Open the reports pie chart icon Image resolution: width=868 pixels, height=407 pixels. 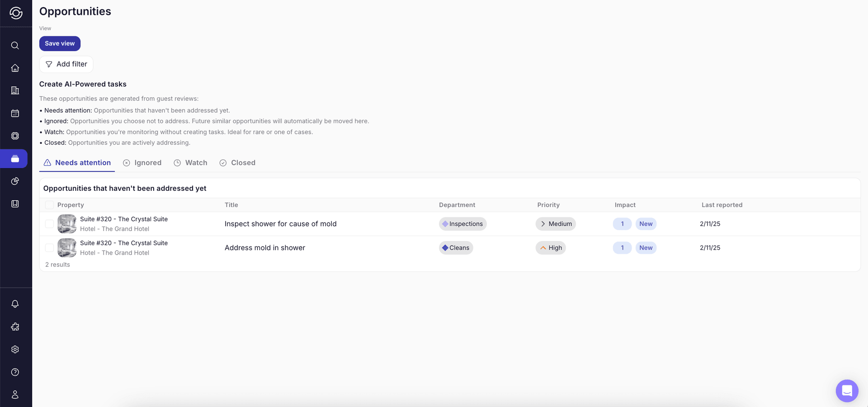[x=15, y=181]
